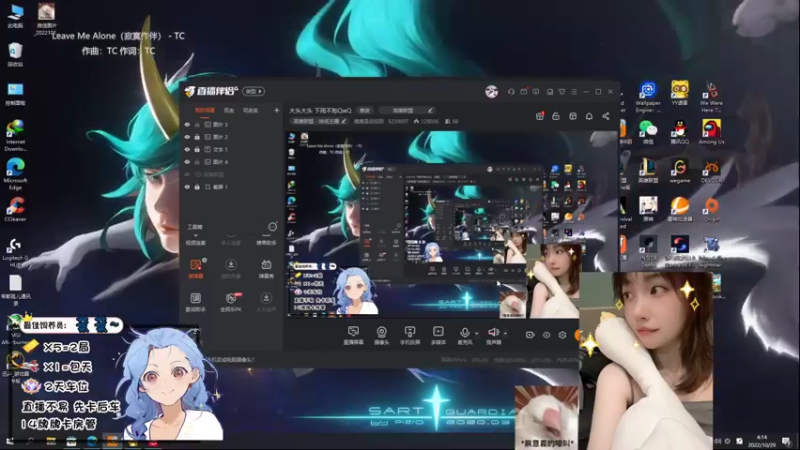Open YY语音 desktop shortcut
This screenshot has width=800, height=450.
[x=680, y=93]
